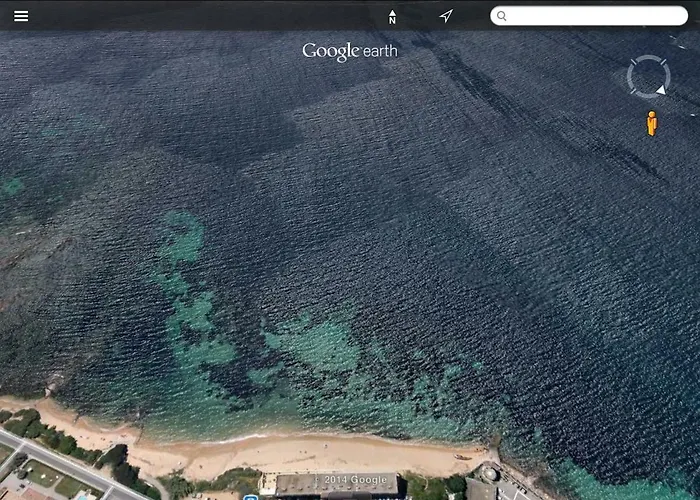Click the circular compass ring control
The image size is (700, 500).
647,75
